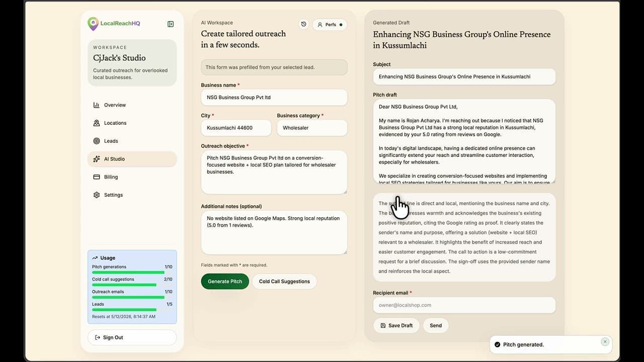Image resolution: width=644 pixels, height=362 pixels.
Task: Click the Billing card icon
Action: tap(97, 177)
